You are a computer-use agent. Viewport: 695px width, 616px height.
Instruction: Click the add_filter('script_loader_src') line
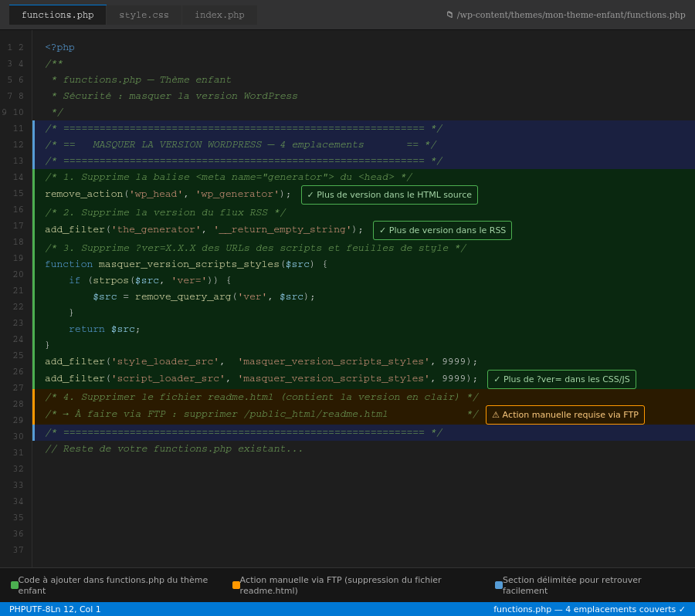click(x=261, y=378)
